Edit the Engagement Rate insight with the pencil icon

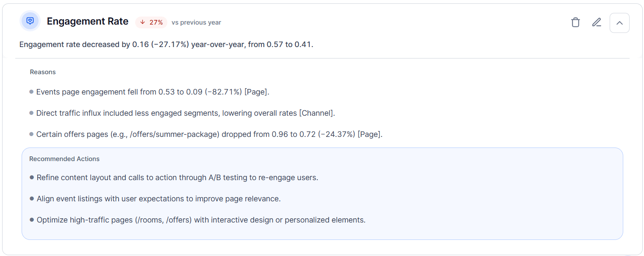(x=597, y=22)
